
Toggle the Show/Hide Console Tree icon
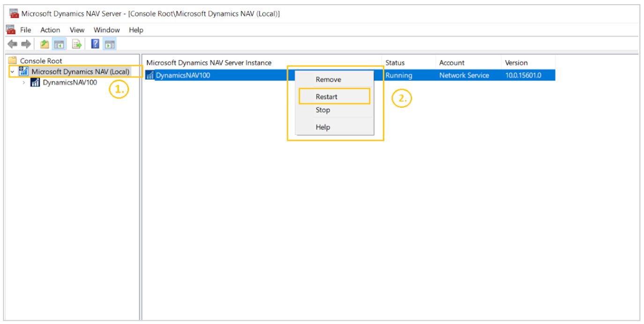click(59, 44)
